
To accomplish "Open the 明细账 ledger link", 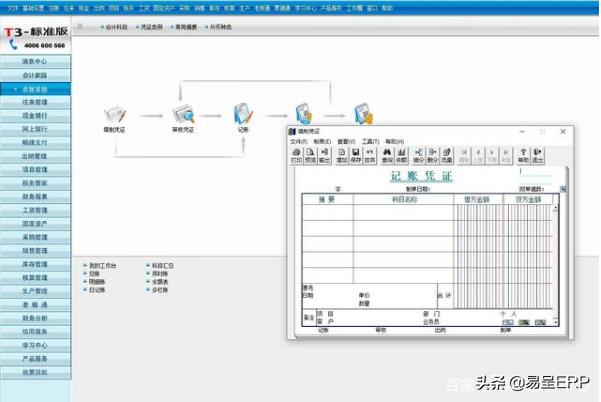I will [97, 281].
